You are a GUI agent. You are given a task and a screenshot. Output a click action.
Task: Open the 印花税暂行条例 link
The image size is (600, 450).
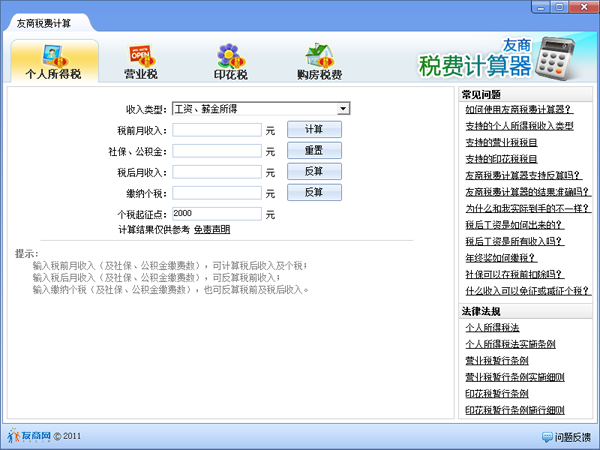click(497, 393)
